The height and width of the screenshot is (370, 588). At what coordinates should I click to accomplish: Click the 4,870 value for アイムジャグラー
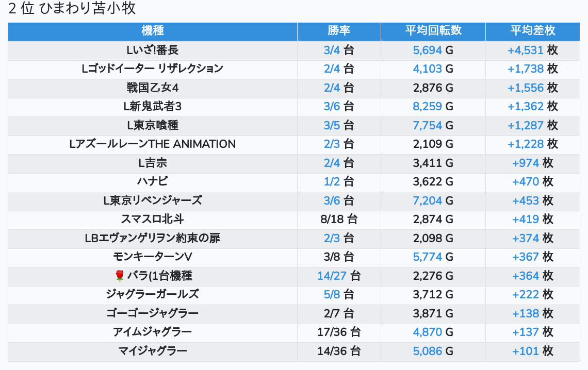[427, 332]
